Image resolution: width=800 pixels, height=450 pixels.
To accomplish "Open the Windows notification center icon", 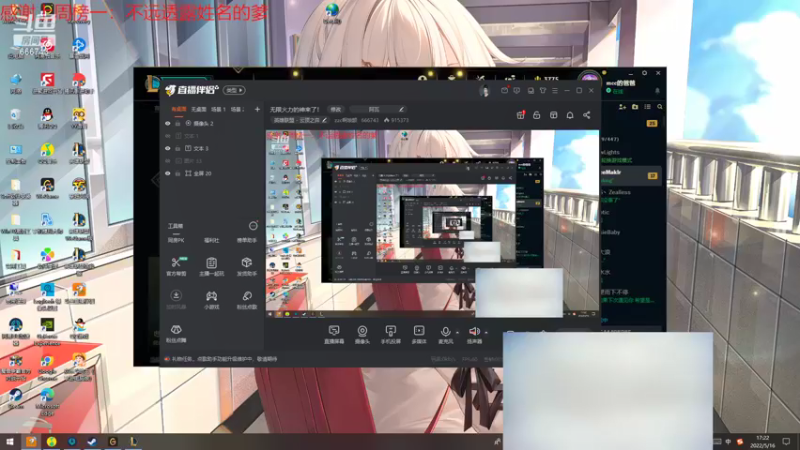I will (x=786, y=442).
